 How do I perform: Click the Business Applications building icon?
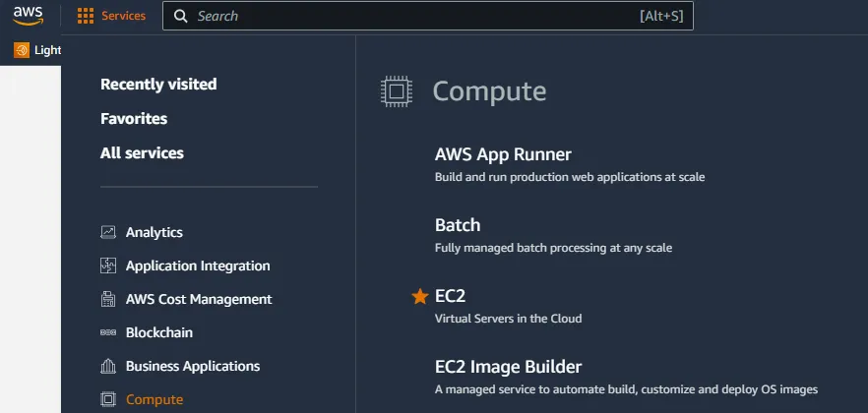[x=108, y=366]
